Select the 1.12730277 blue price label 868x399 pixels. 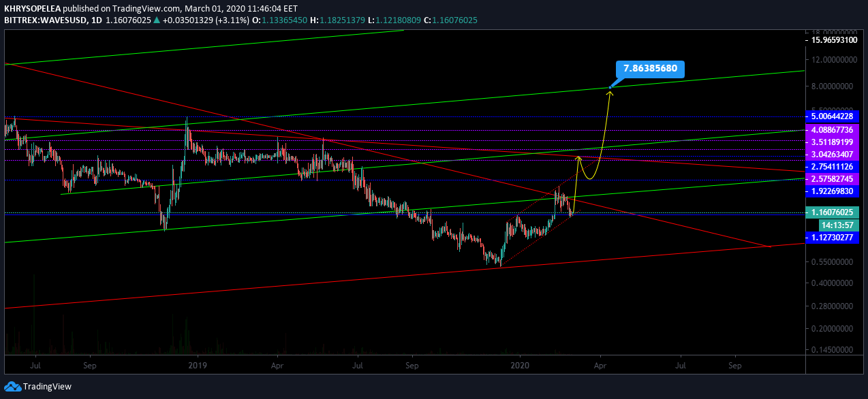click(833, 237)
